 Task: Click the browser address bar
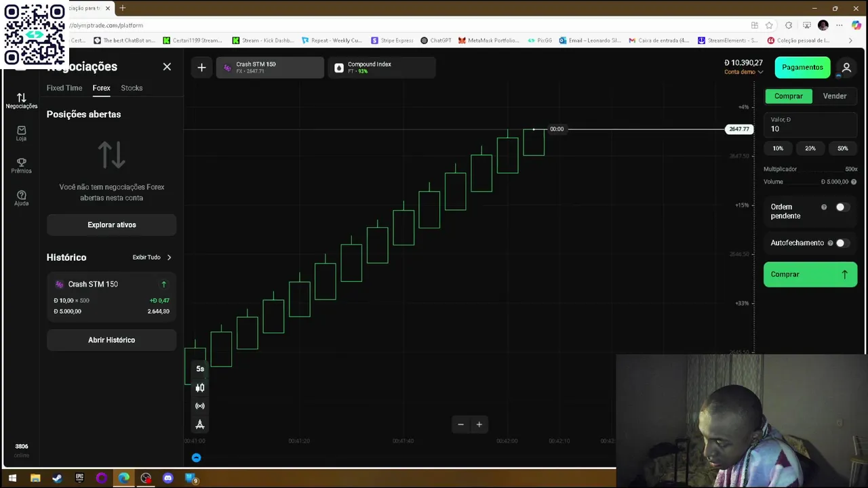pos(407,25)
